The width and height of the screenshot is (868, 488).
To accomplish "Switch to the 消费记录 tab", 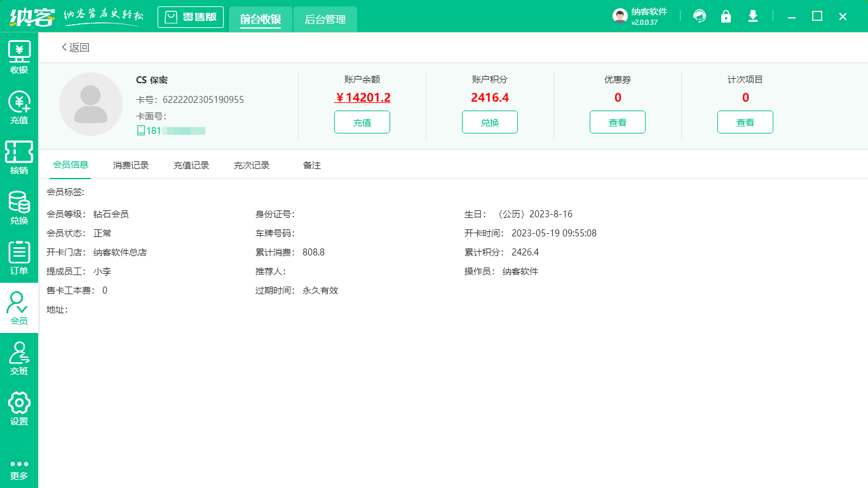I will click(131, 165).
